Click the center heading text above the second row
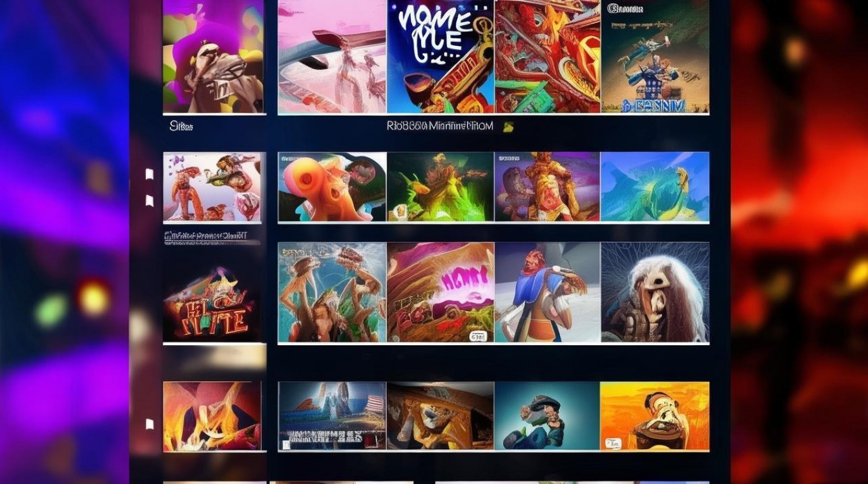The image size is (868, 484). (440, 126)
